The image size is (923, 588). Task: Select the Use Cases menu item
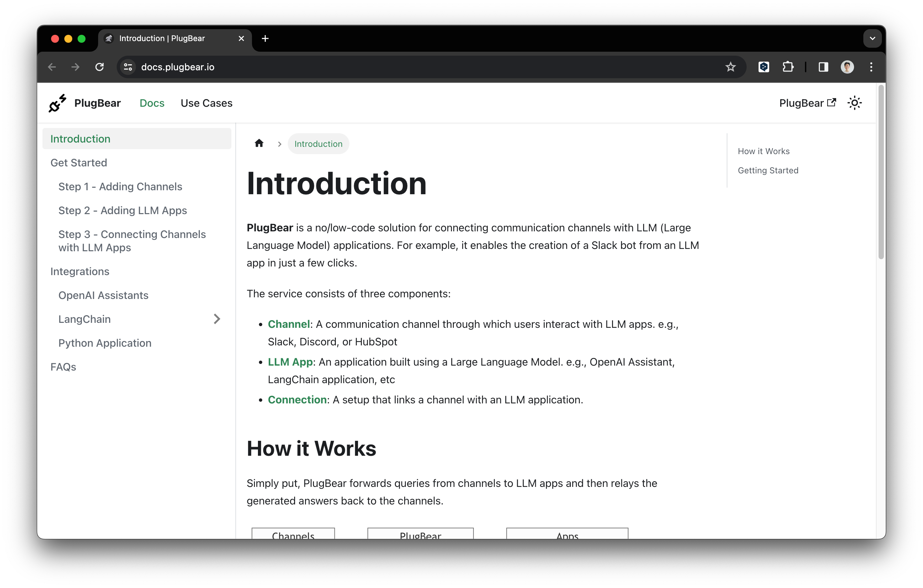click(x=207, y=103)
